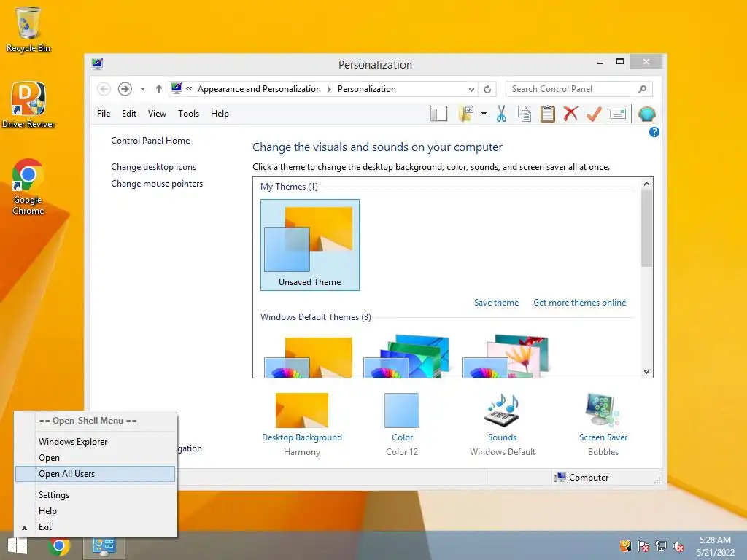Open Screen Saver Bubbles settings
747x560 pixels.
click(x=603, y=425)
